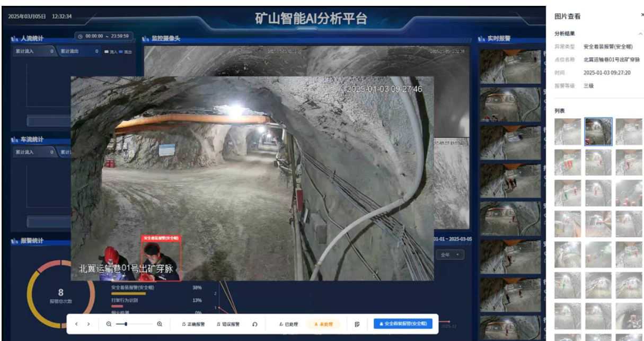The width and height of the screenshot is (644, 341).
Task: Go to next image with right arrow
Action: (89, 324)
